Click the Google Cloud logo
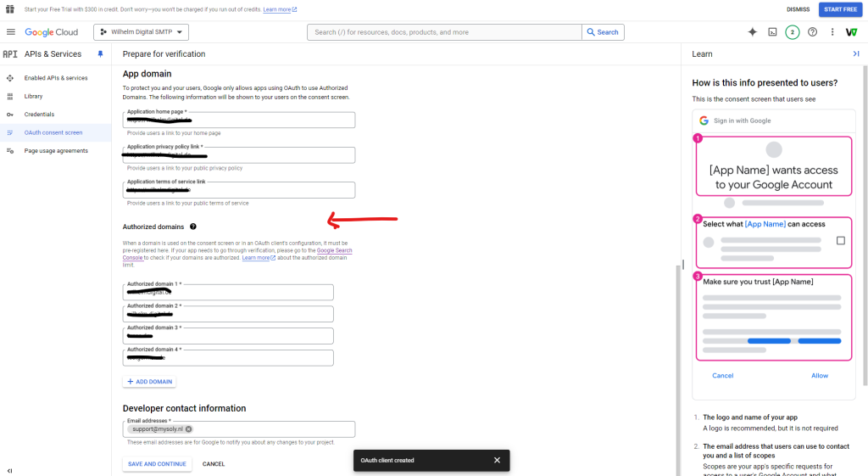Image resolution: width=868 pixels, height=476 pixels. [52, 32]
